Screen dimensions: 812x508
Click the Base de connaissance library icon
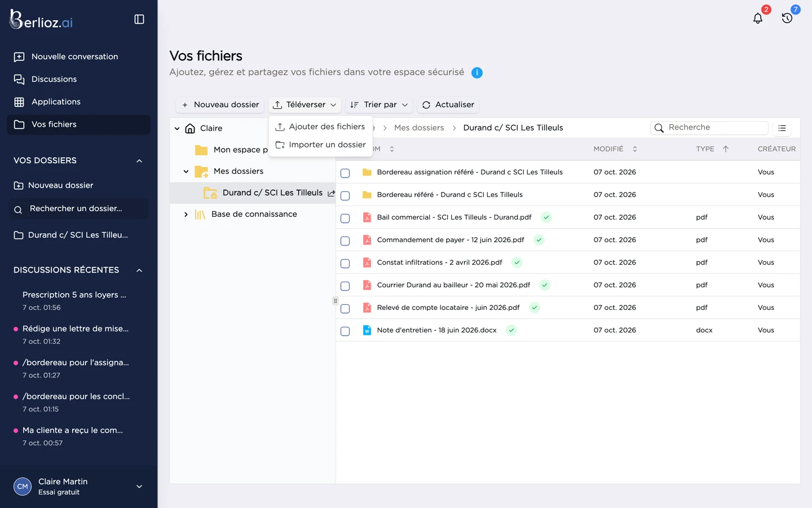click(200, 214)
